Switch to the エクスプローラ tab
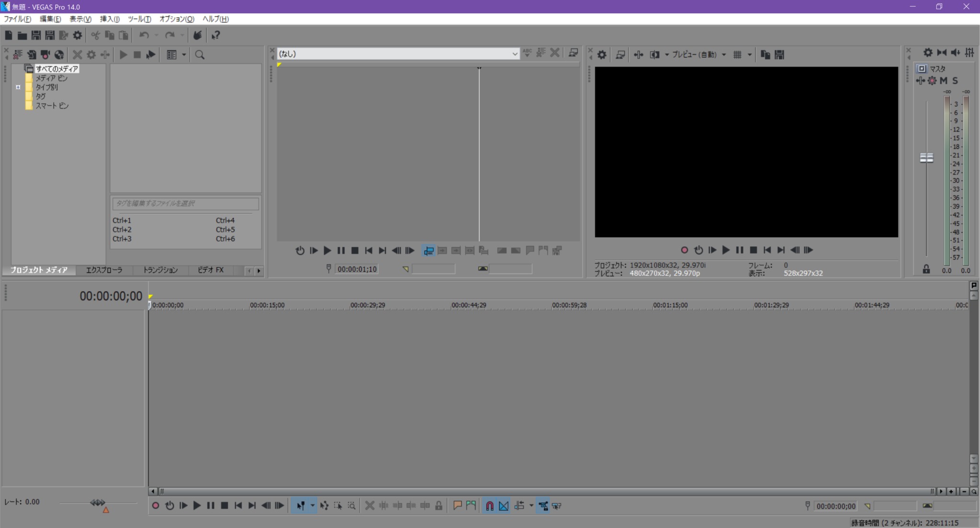 click(104, 270)
